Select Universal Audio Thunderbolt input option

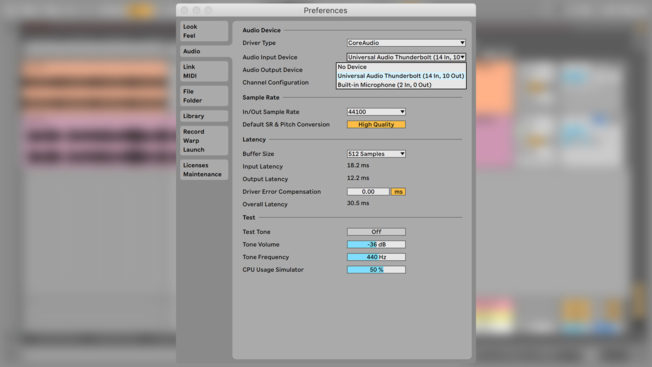(401, 76)
